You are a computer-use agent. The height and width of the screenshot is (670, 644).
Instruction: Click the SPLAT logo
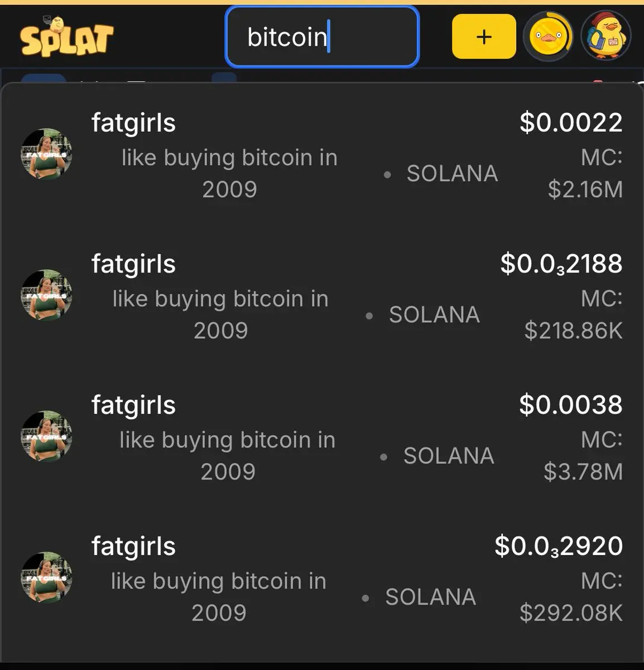67,37
